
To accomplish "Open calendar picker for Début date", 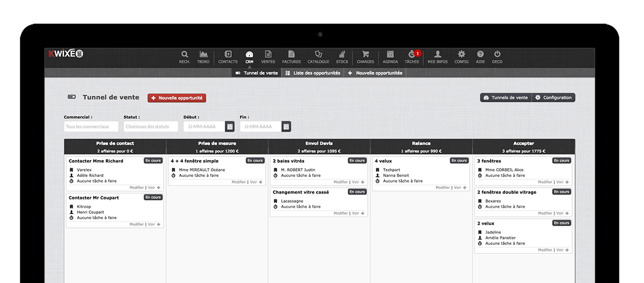I will (x=230, y=126).
